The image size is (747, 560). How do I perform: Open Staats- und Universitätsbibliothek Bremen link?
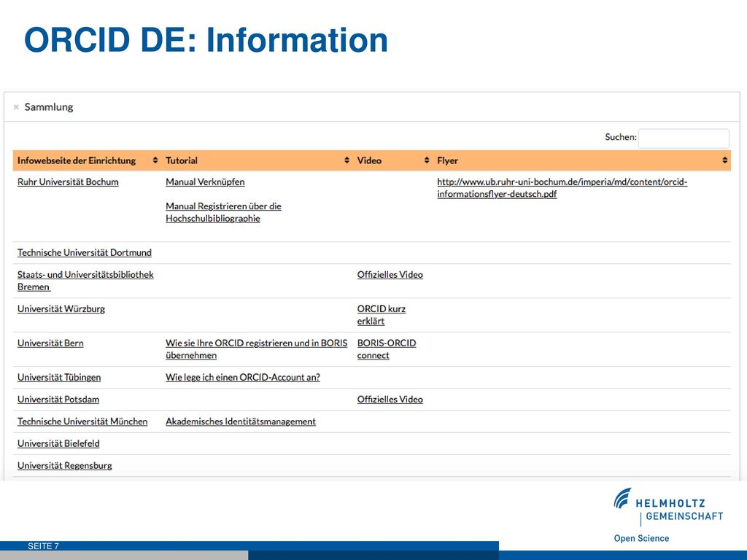85,281
